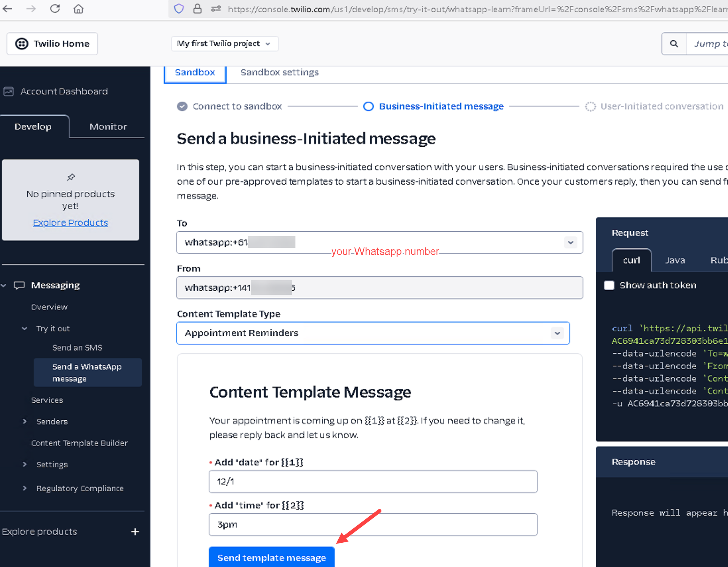Image resolution: width=728 pixels, height=567 pixels.
Task: Expand the Senders menu item
Action: coord(52,421)
